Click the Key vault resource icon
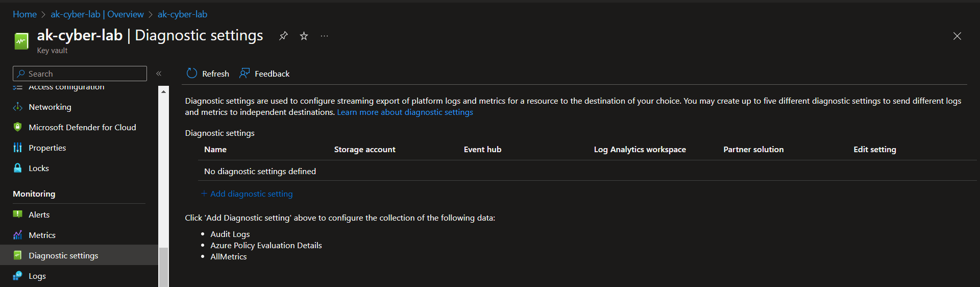The width and height of the screenshot is (980, 287). (21, 41)
